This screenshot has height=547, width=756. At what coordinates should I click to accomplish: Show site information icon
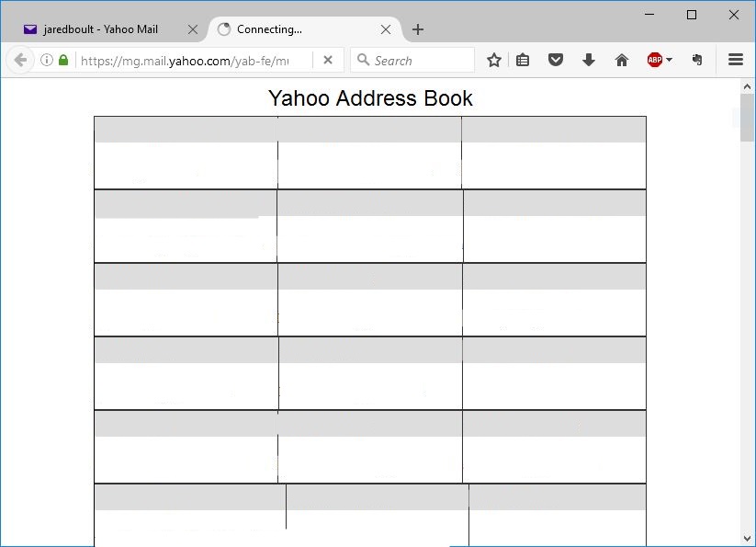coord(47,61)
